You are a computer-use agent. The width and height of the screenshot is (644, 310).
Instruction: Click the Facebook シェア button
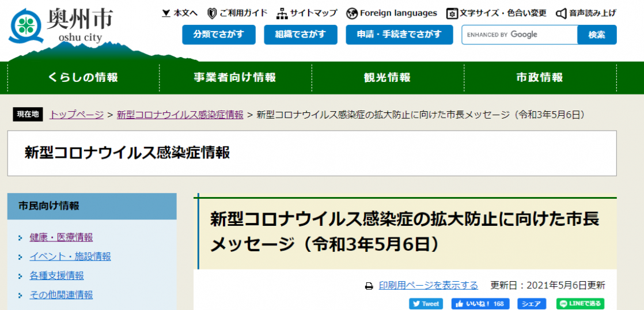(532, 304)
